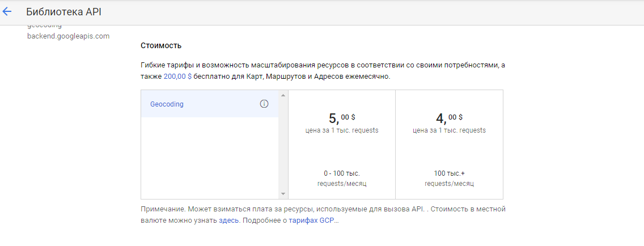
Task: Click the backend.googleapis.com text
Action: [x=68, y=36]
